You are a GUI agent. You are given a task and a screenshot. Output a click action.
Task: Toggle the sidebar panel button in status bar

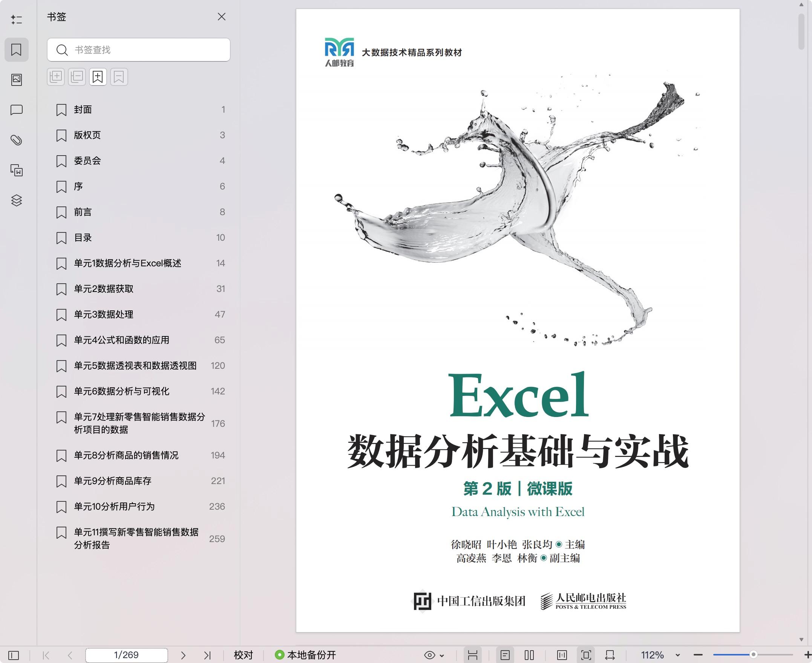pos(13,655)
